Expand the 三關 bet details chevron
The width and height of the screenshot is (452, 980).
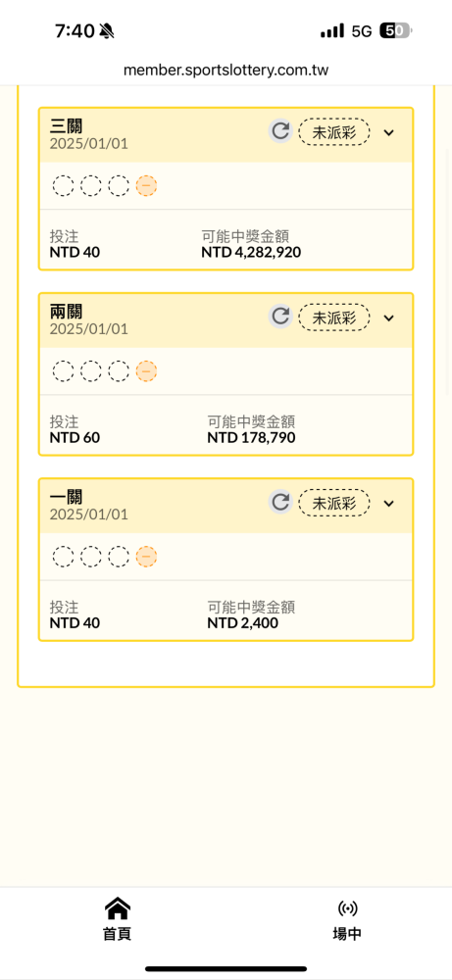tap(389, 132)
